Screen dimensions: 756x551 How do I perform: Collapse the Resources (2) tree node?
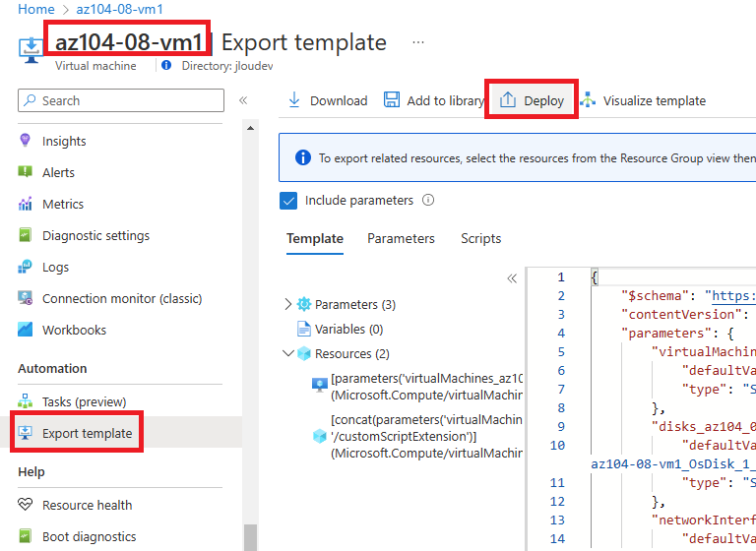287,353
